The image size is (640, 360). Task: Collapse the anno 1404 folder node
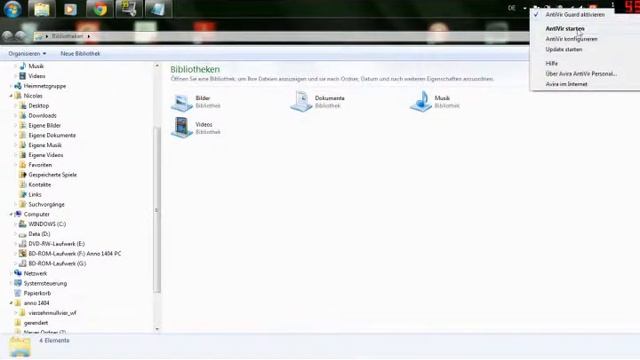11,303
